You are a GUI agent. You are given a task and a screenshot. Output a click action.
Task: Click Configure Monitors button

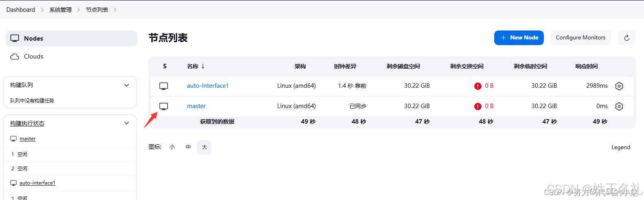click(580, 38)
